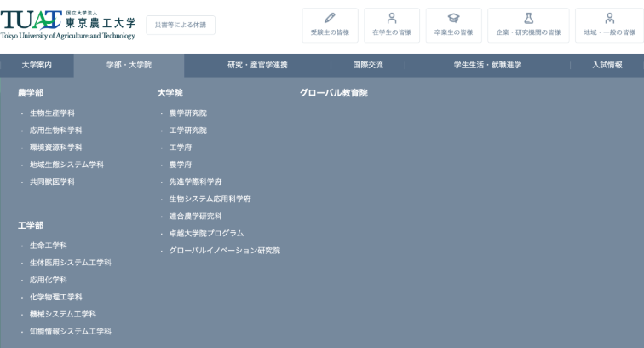
Task: Click the グローバル教育院 heading
Action: [333, 92]
